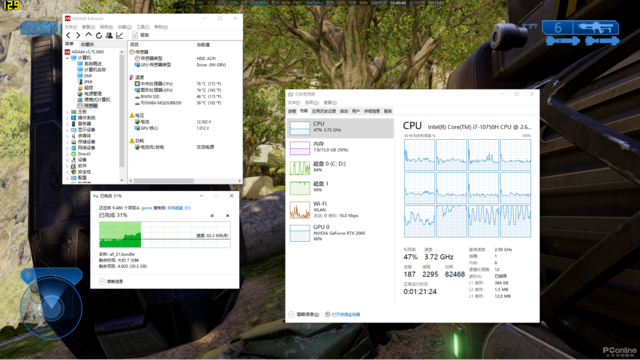Click the 安全性 shield icon in tree

point(73,172)
